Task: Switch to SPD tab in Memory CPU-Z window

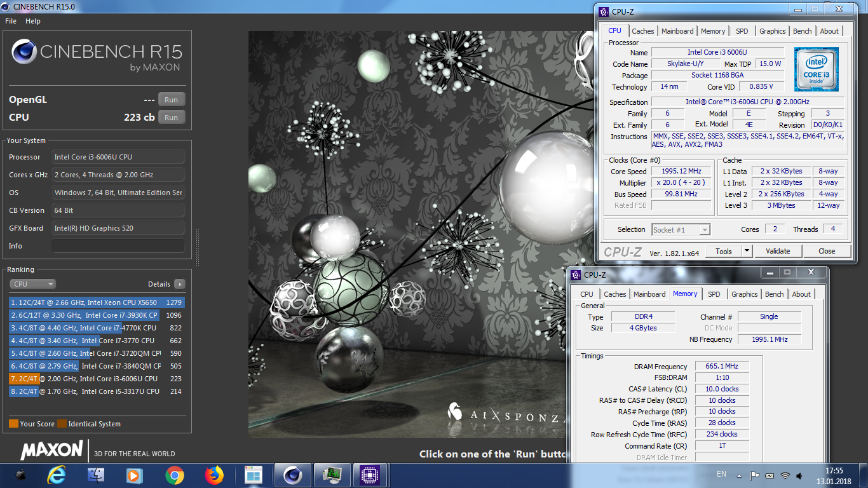Action: 714,294
